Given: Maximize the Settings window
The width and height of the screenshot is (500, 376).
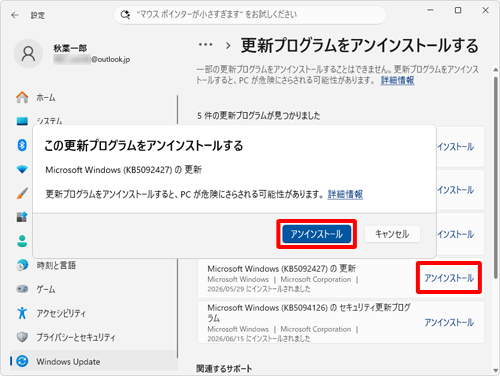Looking at the screenshot, I should (x=458, y=10).
